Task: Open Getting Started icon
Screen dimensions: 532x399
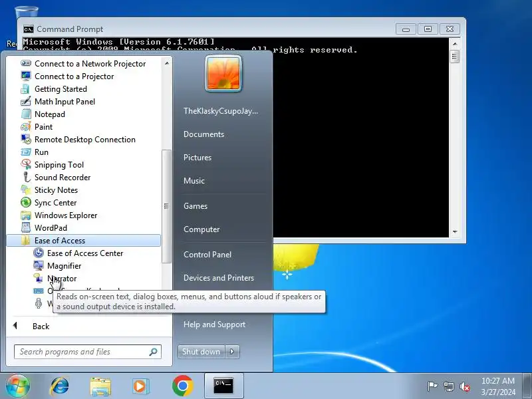Action: (26, 89)
